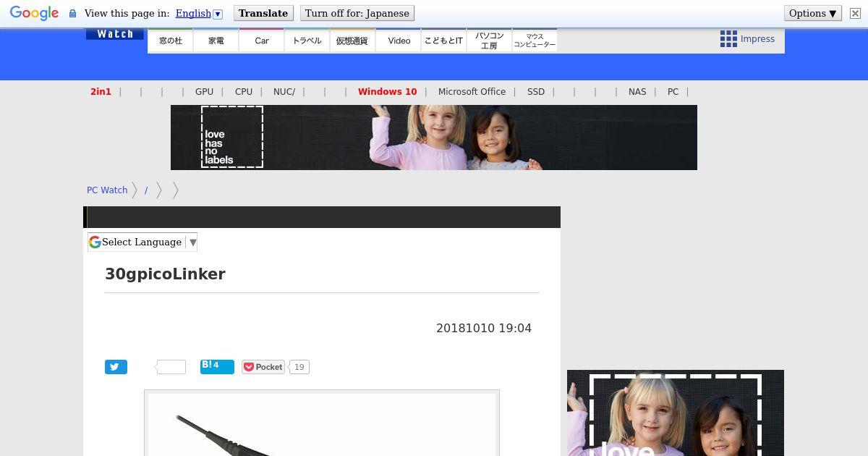Click the Pocket count 19
Image resolution: width=868 pixels, height=456 pixels.
coord(299,367)
